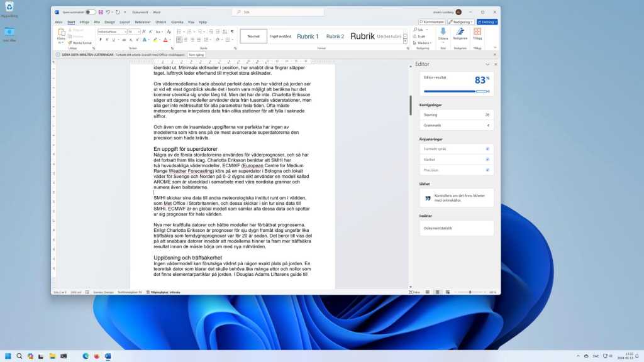
Task: Open the Markera selection dropdown
Action: tap(423, 43)
